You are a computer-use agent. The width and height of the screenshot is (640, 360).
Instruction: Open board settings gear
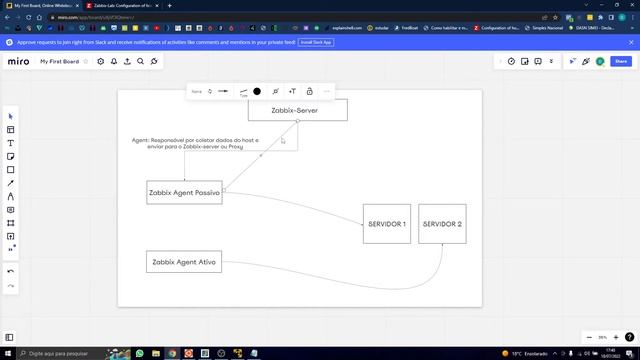[100, 61]
